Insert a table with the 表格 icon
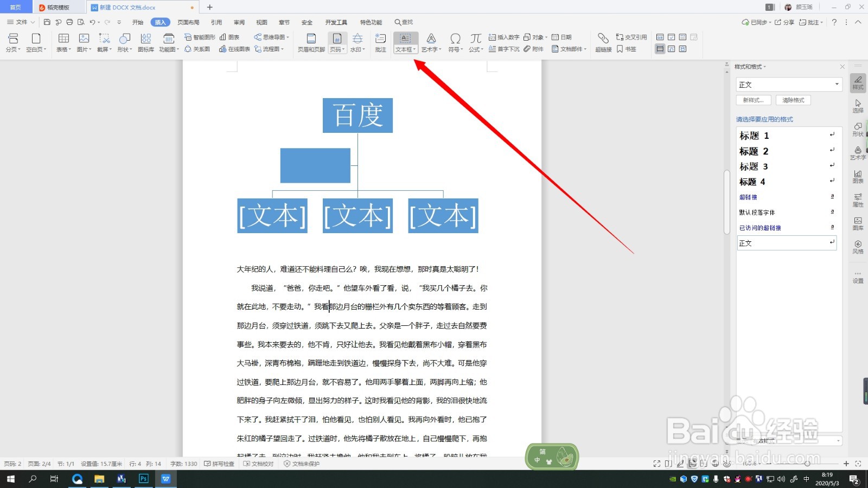The image size is (868, 488). click(63, 42)
